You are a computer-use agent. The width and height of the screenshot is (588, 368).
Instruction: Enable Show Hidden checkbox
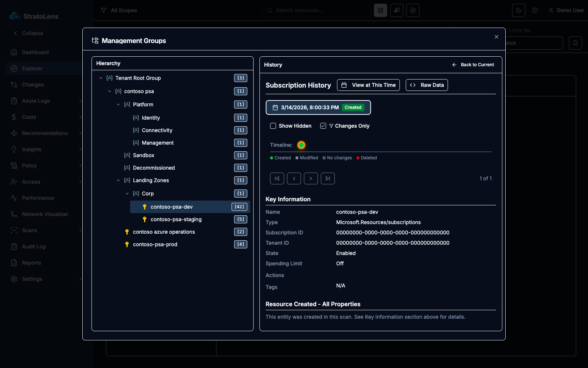pyautogui.click(x=273, y=126)
